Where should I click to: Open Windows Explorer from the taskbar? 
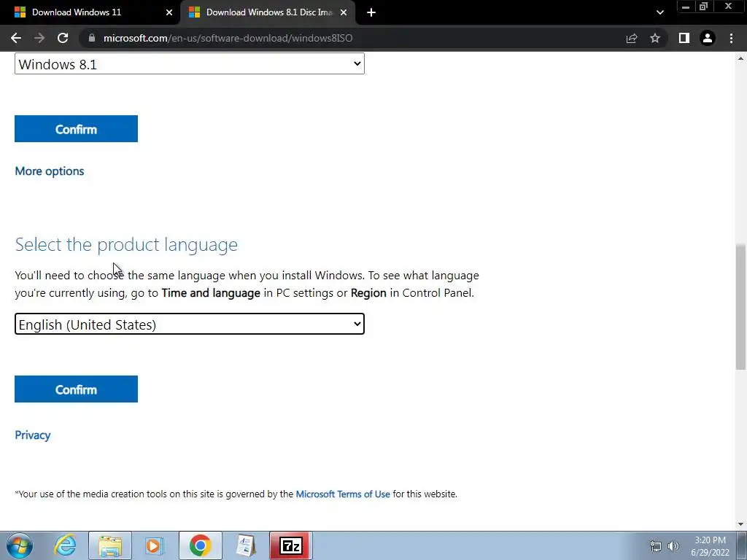point(110,545)
